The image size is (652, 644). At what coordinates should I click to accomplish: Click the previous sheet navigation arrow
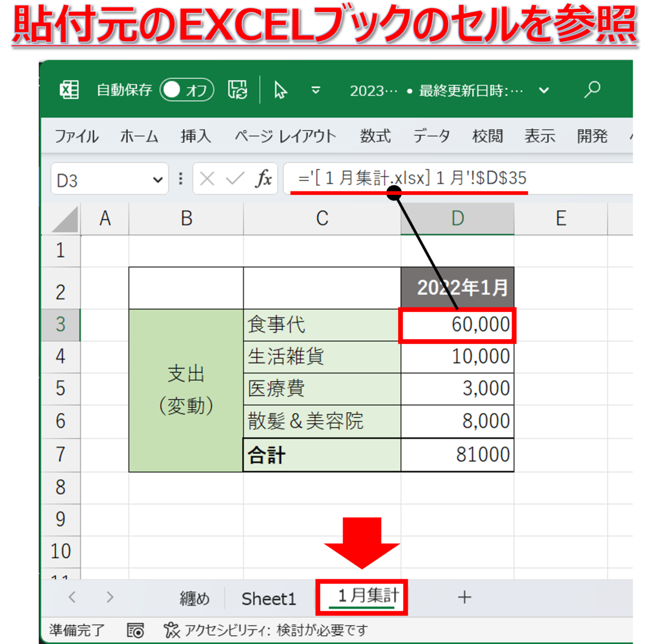click(72, 597)
